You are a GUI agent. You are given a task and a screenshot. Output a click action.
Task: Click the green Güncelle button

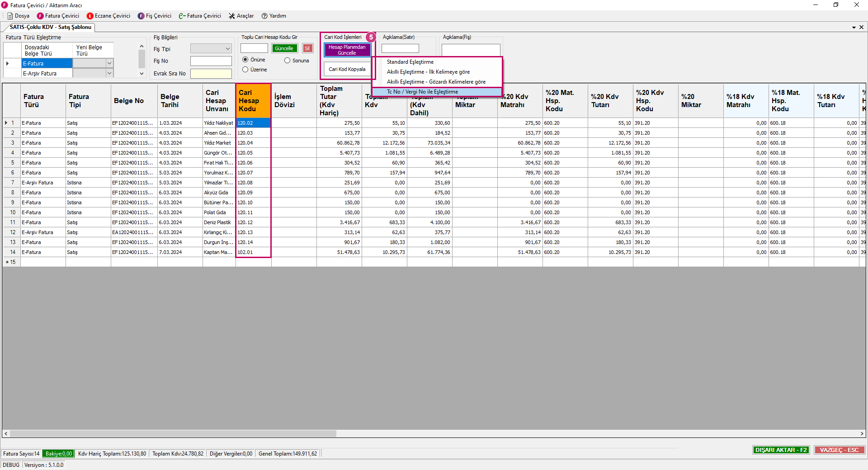coord(284,48)
